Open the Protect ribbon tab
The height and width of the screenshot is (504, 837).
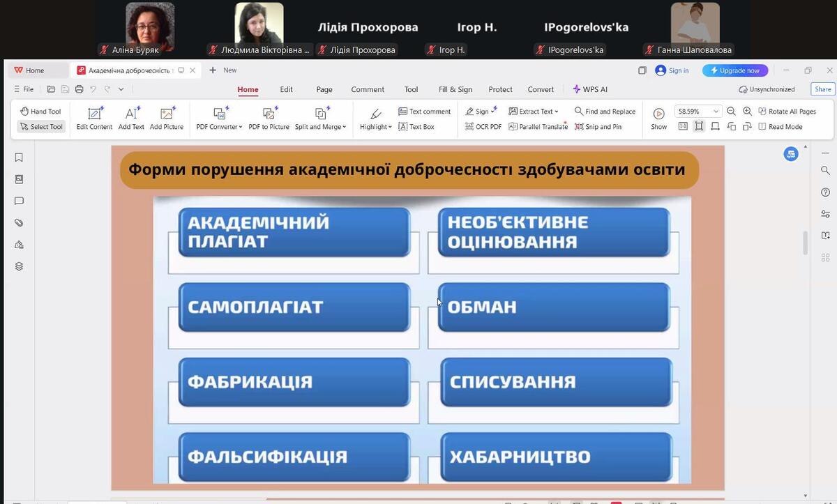point(500,89)
